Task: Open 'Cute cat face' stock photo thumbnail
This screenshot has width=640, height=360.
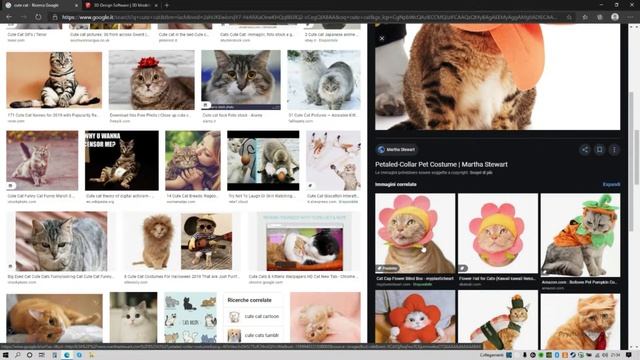Action: [x=241, y=80]
